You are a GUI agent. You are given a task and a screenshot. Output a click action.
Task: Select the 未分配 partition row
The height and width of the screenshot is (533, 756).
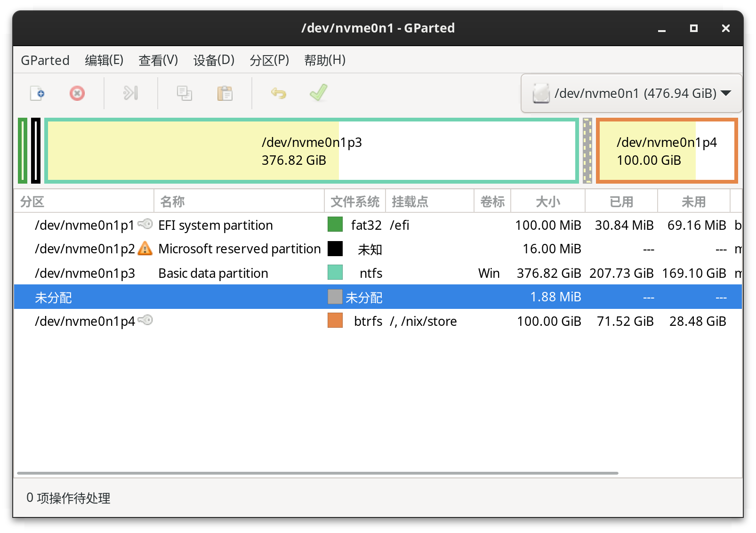click(378, 297)
